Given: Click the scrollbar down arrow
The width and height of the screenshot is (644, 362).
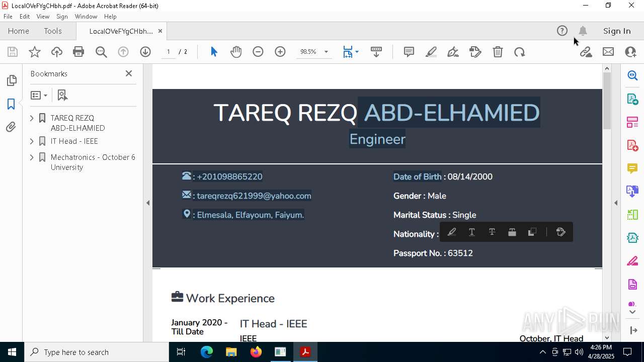Looking at the screenshot, I should 607,338.
